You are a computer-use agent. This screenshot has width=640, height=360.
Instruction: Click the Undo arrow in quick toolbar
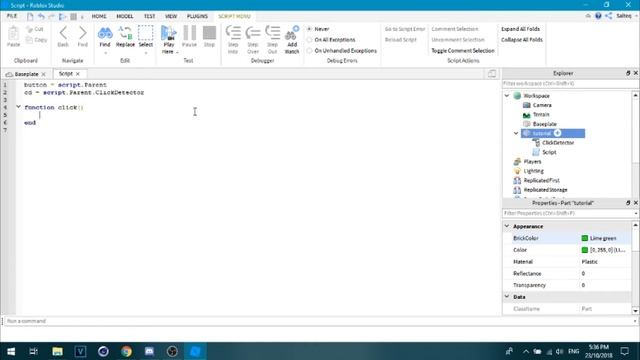(x=41, y=16)
